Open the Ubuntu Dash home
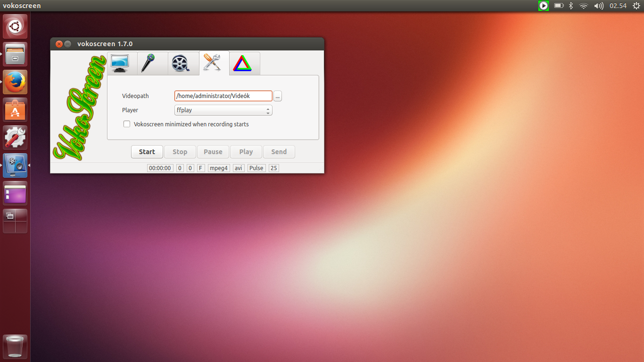The height and width of the screenshot is (362, 644). pyautogui.click(x=15, y=26)
